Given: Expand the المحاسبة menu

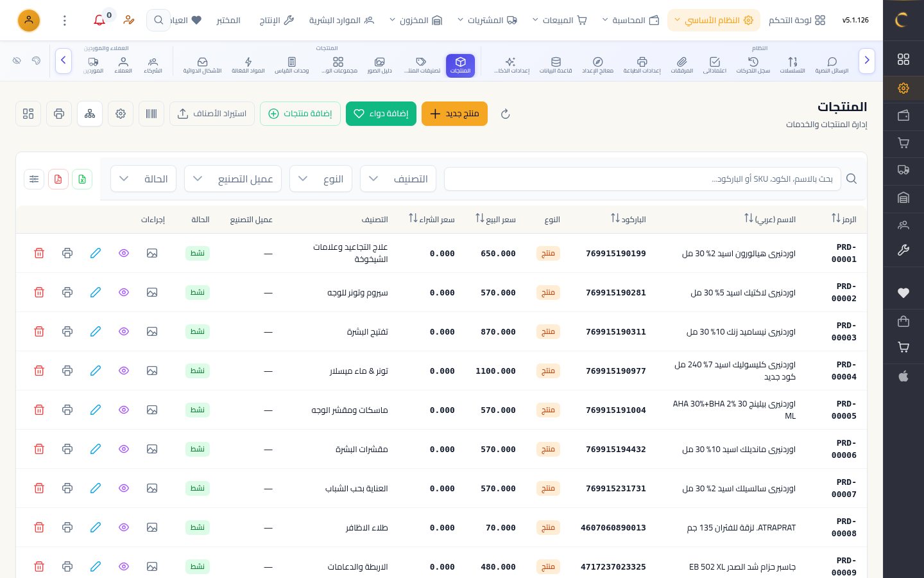Looking at the screenshot, I should pos(631,21).
